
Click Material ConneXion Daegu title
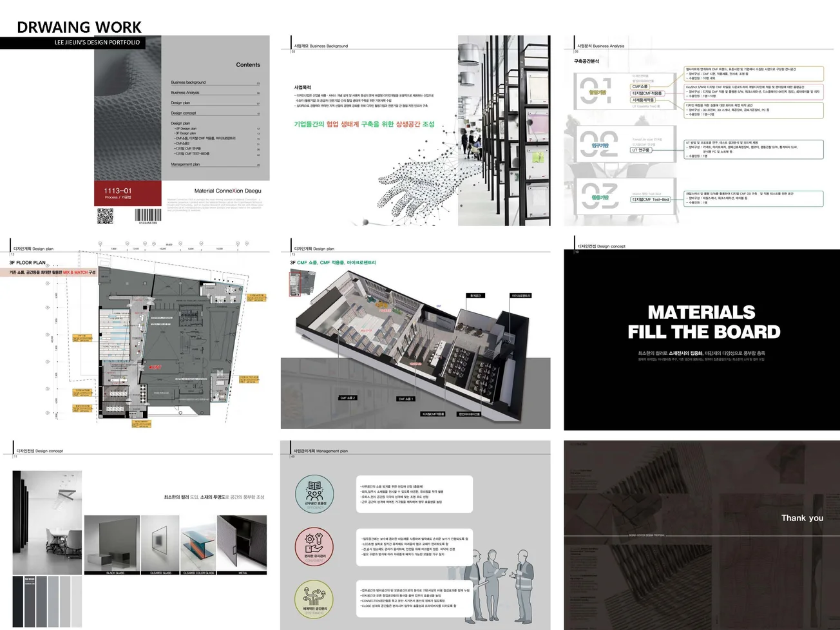click(x=228, y=191)
